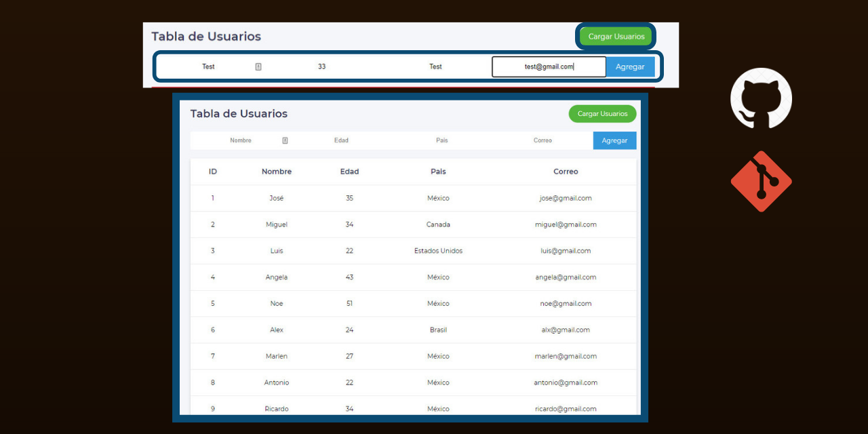This screenshot has height=434, width=868.
Task: Open jose@gmail.com email link
Action: click(566, 198)
